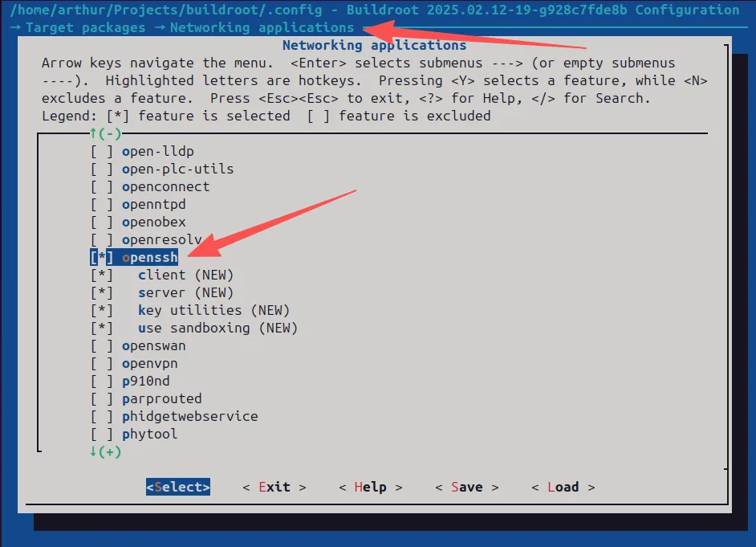Select the openvpn entry text
Image resolution: width=756 pixels, height=547 pixels.
click(x=149, y=364)
